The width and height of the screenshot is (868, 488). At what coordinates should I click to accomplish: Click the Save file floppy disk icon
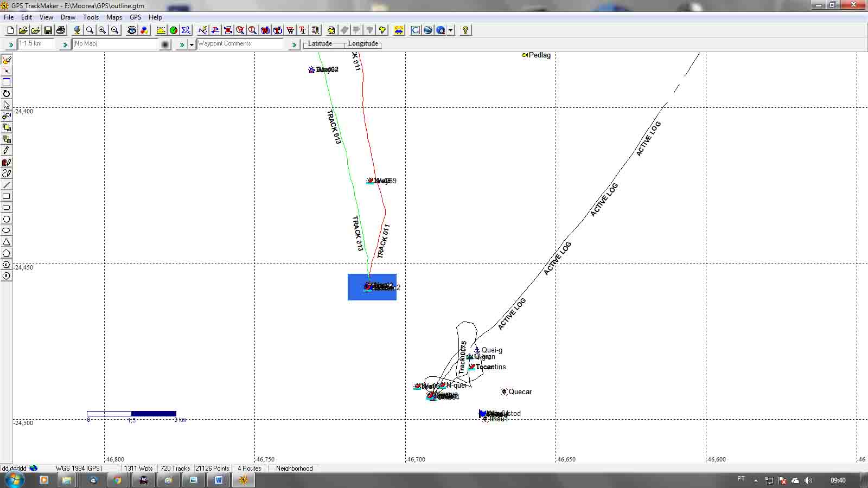(x=48, y=30)
